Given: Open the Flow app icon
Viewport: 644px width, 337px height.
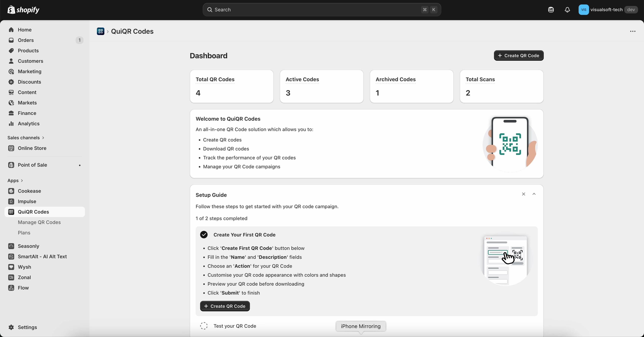Looking at the screenshot, I should [x=11, y=288].
